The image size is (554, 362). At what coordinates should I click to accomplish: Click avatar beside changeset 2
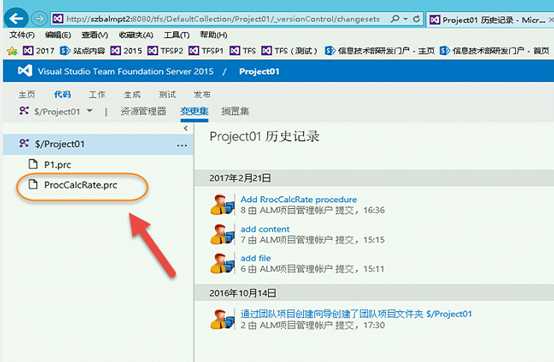[x=222, y=319]
